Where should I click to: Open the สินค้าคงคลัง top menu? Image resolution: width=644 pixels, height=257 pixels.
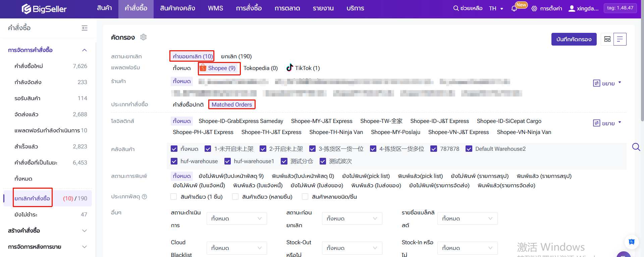[x=177, y=8]
